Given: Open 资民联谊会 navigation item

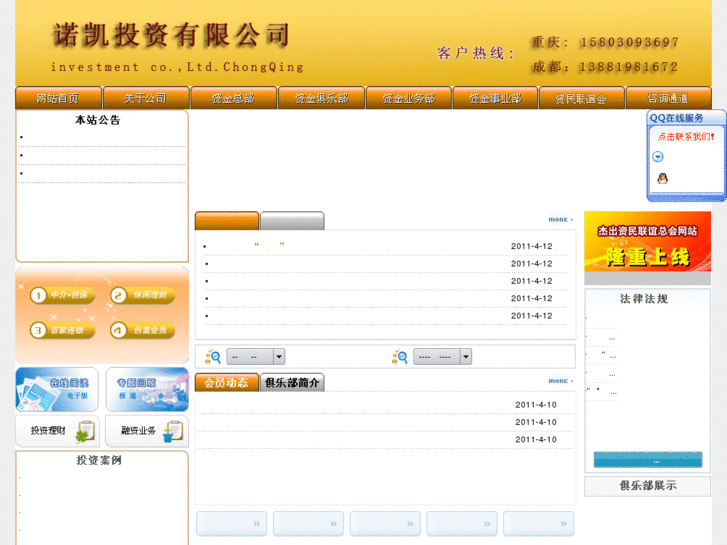Looking at the screenshot, I should 581,98.
